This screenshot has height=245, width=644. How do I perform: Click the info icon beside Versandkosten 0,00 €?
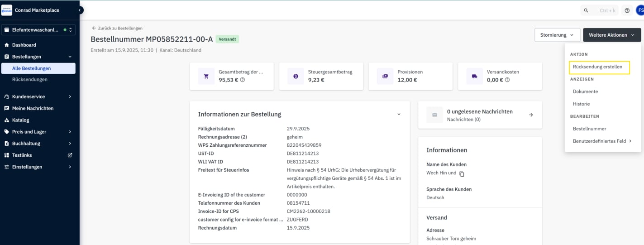[507, 80]
